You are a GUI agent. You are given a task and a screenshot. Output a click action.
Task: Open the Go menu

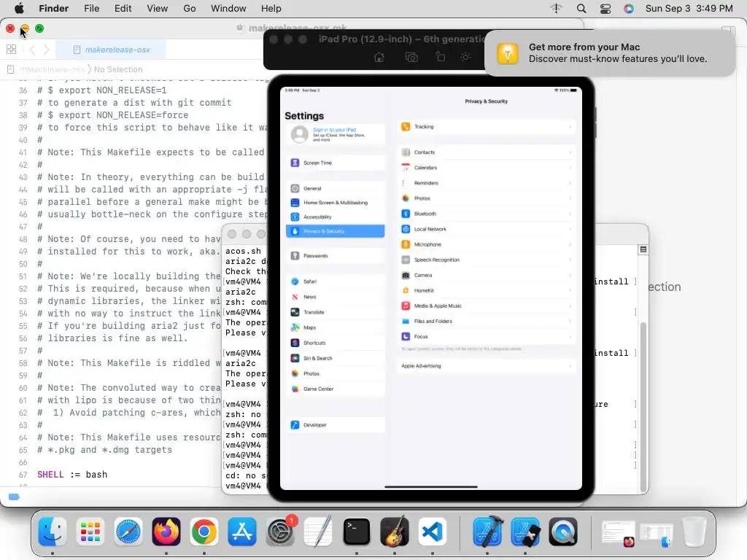click(x=190, y=9)
